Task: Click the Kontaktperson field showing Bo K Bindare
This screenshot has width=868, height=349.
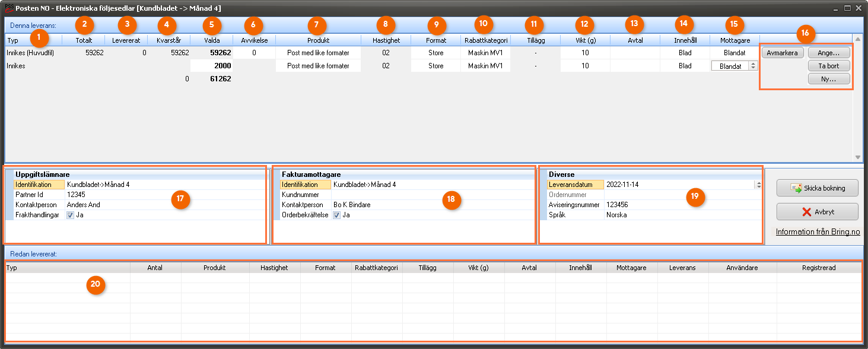Action: [433, 205]
